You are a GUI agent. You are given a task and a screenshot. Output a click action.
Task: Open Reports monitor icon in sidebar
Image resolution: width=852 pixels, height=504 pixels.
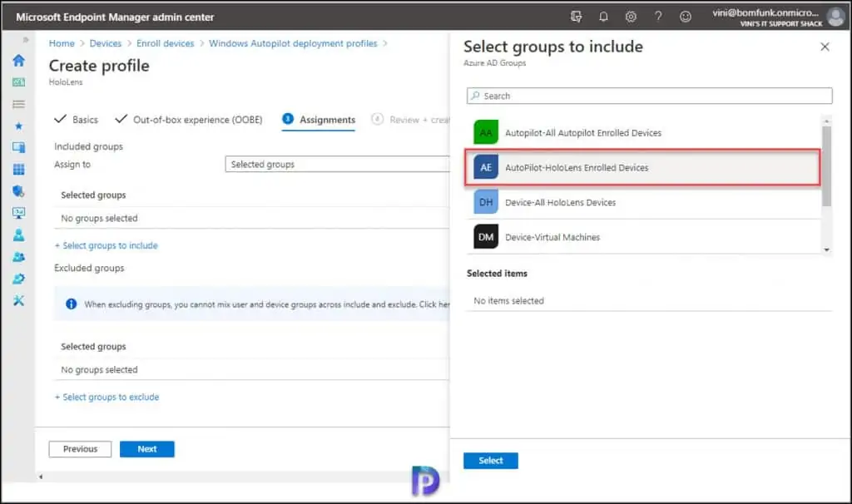(18, 213)
